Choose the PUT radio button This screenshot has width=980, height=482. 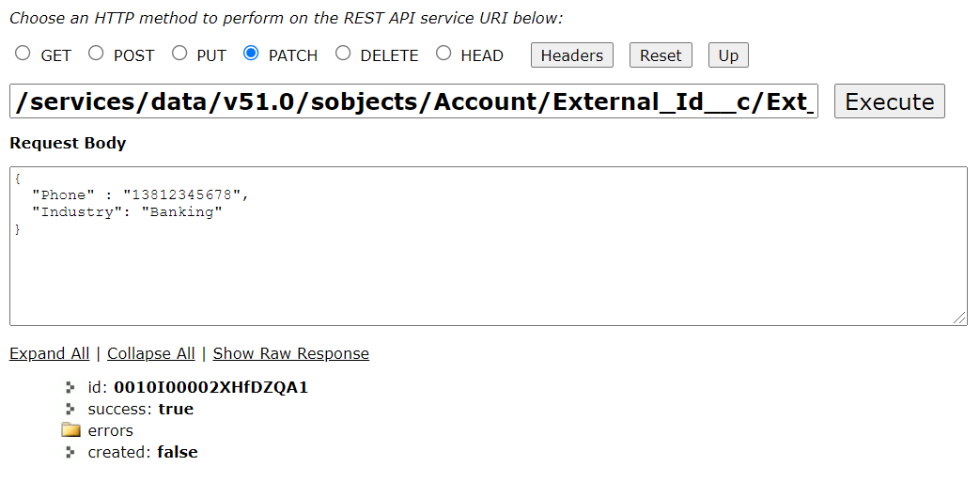[179, 54]
